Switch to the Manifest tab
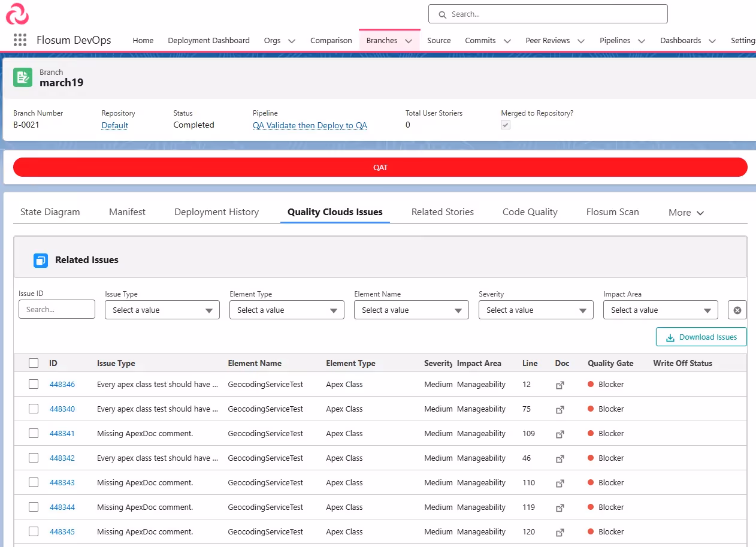This screenshot has width=756, height=547. [x=127, y=211]
